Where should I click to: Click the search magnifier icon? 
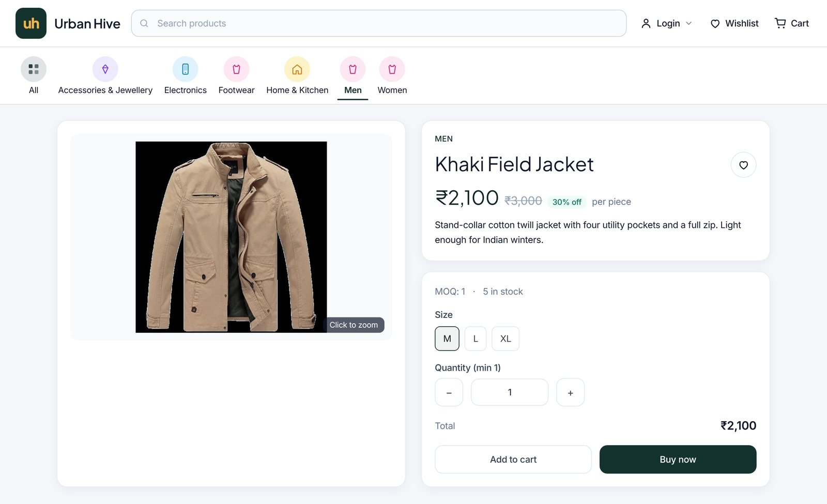144,23
